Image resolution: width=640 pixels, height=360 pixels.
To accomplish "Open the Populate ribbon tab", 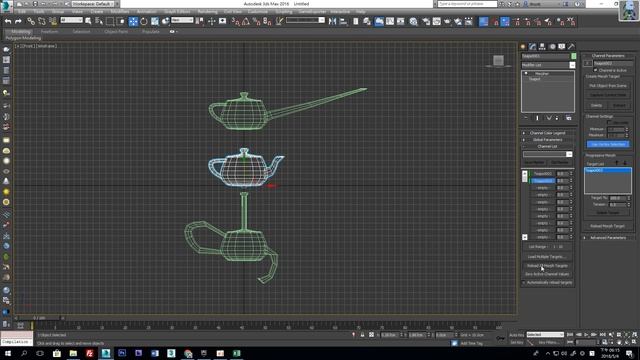I will tap(151, 31).
